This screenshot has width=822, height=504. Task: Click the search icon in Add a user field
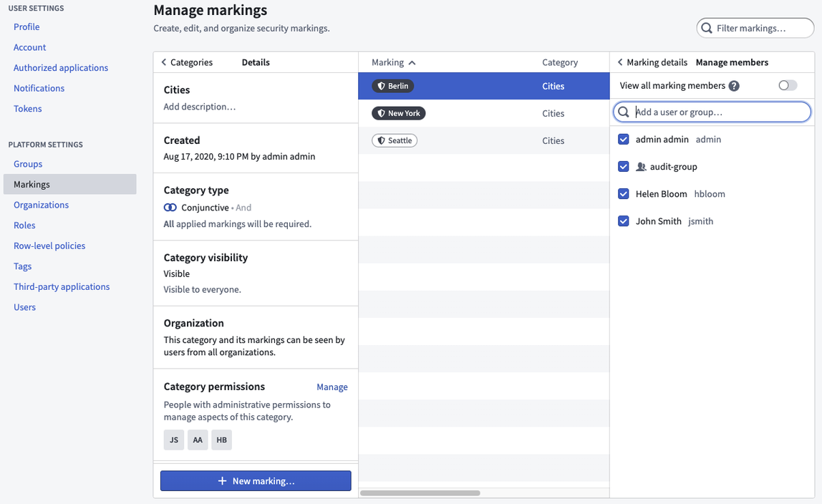point(624,112)
